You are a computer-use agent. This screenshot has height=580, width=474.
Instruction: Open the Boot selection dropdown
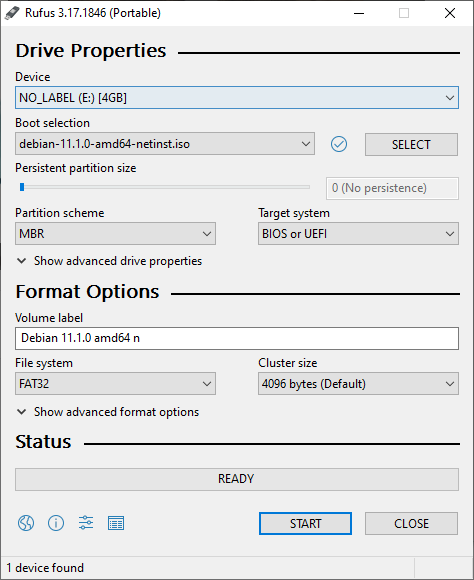[x=165, y=144]
